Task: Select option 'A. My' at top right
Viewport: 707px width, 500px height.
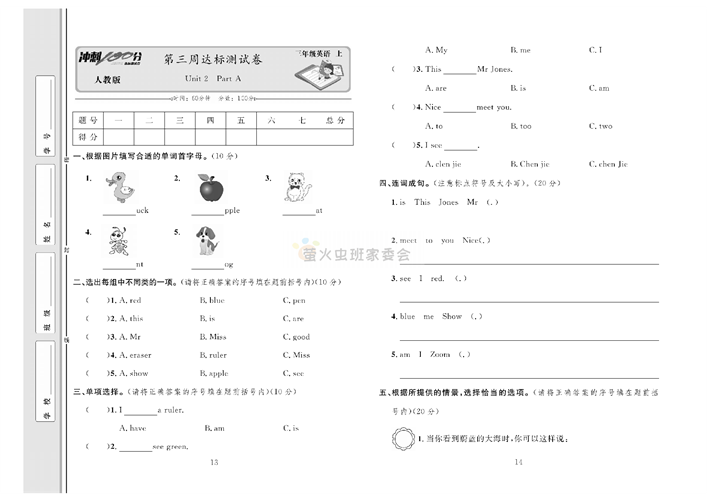Action: pyautogui.click(x=436, y=50)
